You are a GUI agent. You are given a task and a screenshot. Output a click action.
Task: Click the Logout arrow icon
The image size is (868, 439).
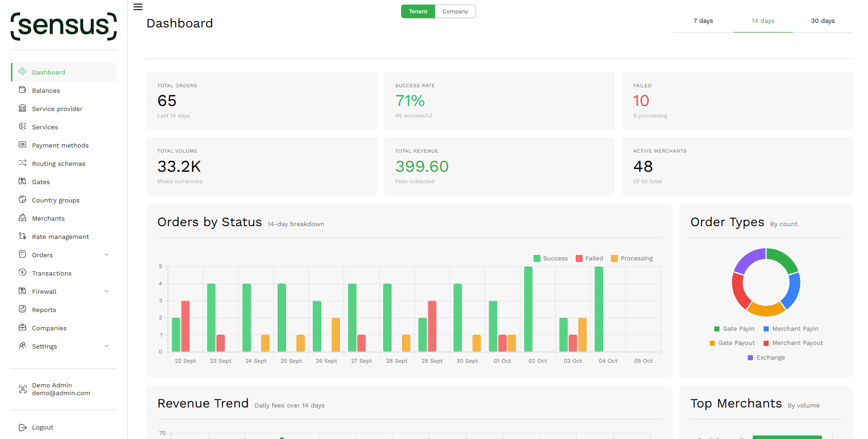click(x=22, y=428)
